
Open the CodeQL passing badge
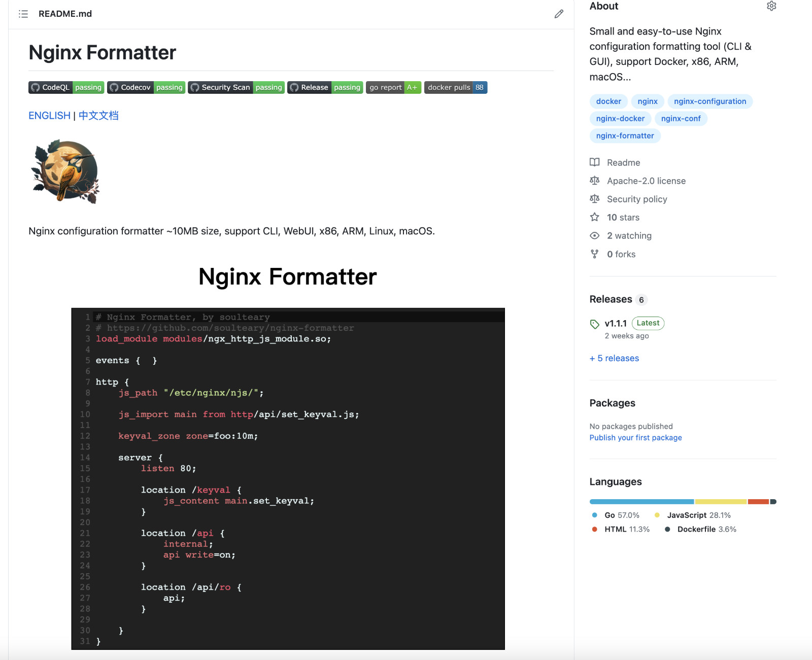[x=66, y=87]
